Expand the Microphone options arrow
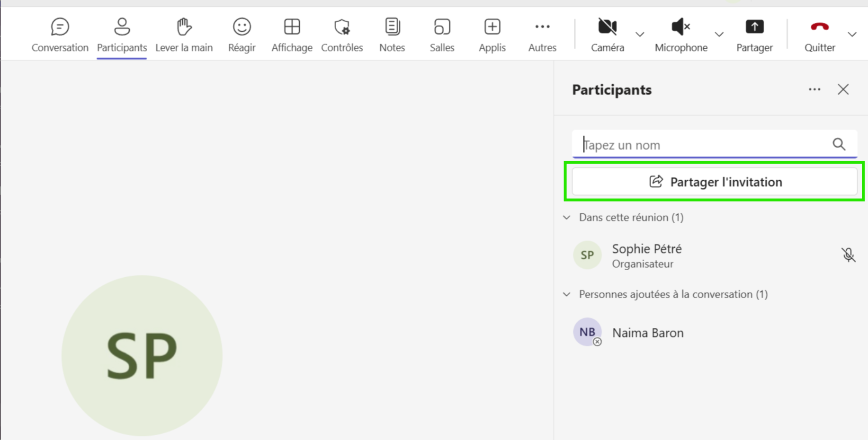The width and height of the screenshot is (868, 440). pyautogui.click(x=719, y=35)
